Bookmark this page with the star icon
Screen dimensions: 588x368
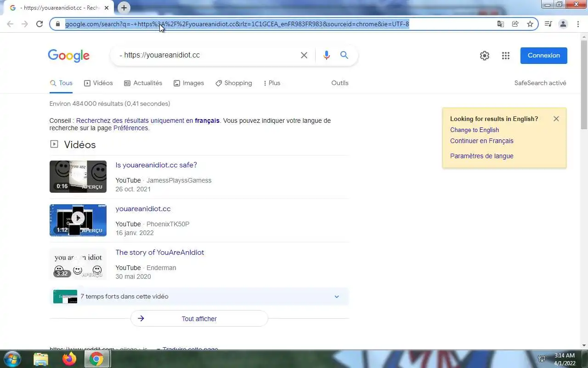[530, 24]
